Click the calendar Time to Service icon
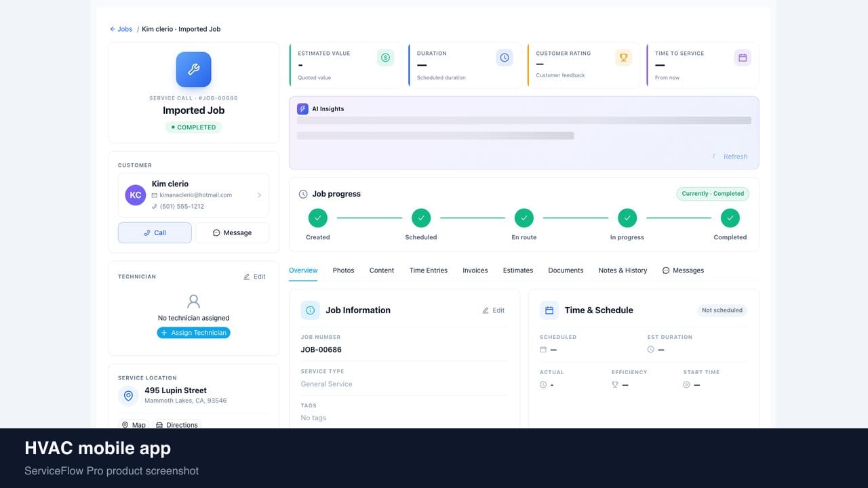 [x=743, y=58]
